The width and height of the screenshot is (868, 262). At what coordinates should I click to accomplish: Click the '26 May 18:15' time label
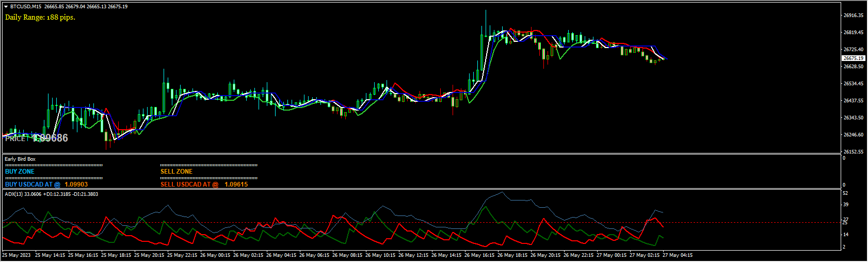pos(512,255)
